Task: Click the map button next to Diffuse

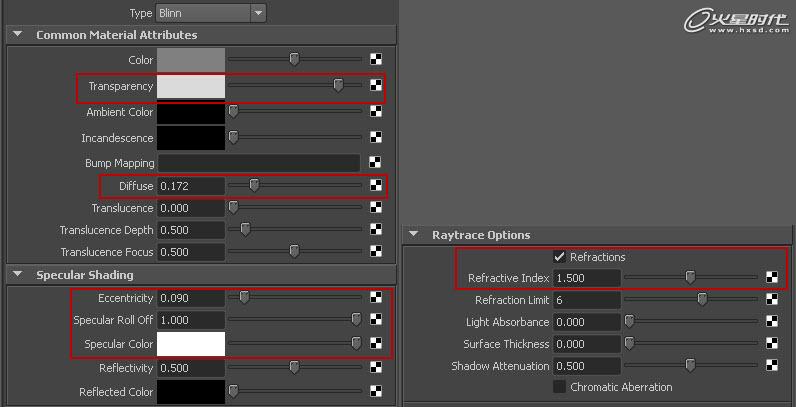Action: [x=376, y=186]
